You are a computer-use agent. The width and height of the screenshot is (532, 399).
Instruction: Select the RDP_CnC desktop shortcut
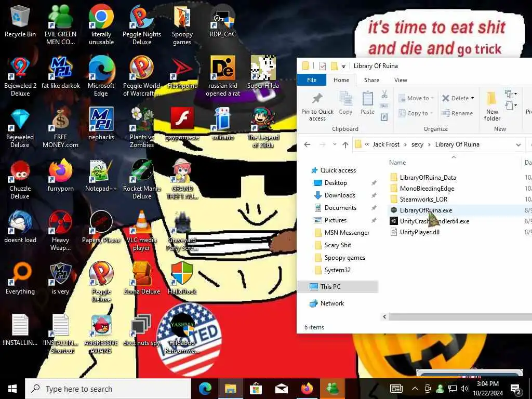pos(222,21)
